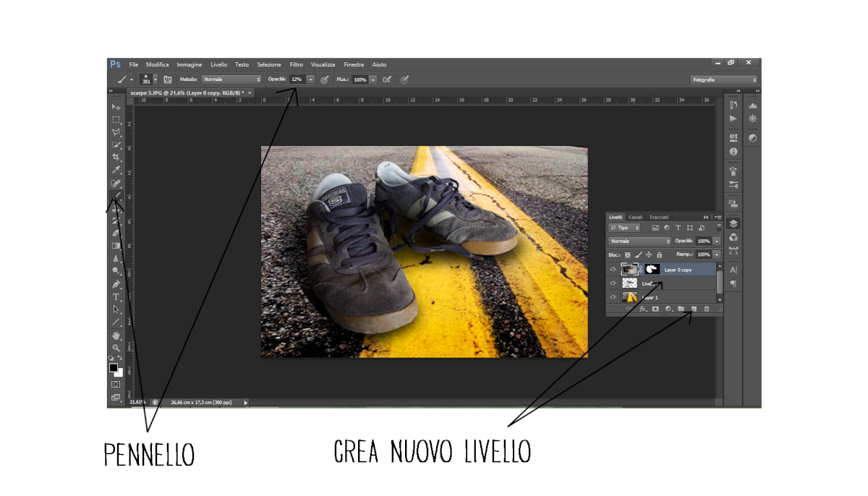Open the File menu
The image size is (868, 496).
tap(134, 64)
